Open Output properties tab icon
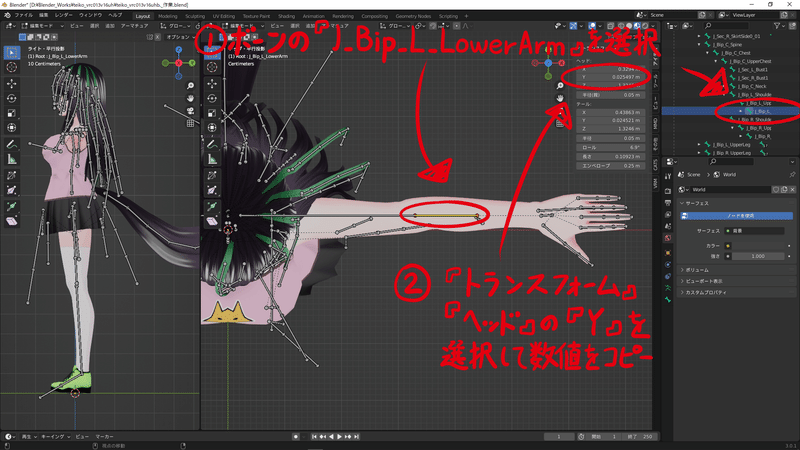Image resolution: width=800 pixels, height=450 pixels. (x=668, y=203)
